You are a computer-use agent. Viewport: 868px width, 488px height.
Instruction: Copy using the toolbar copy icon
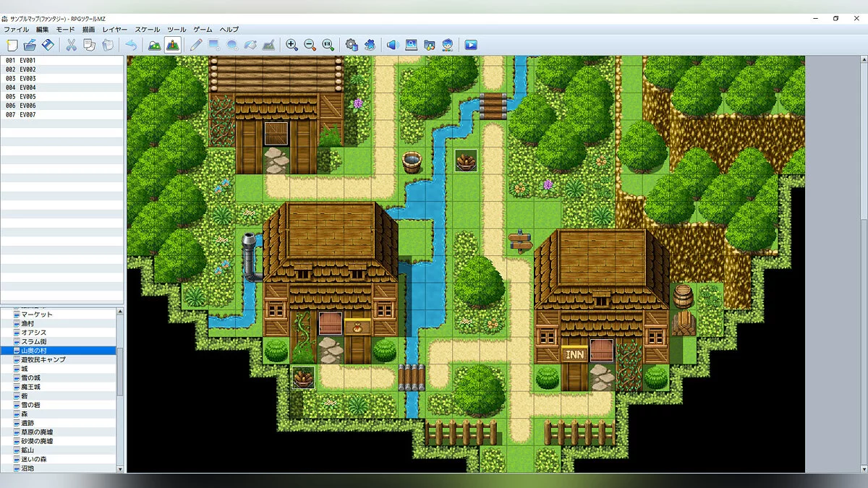click(x=90, y=45)
